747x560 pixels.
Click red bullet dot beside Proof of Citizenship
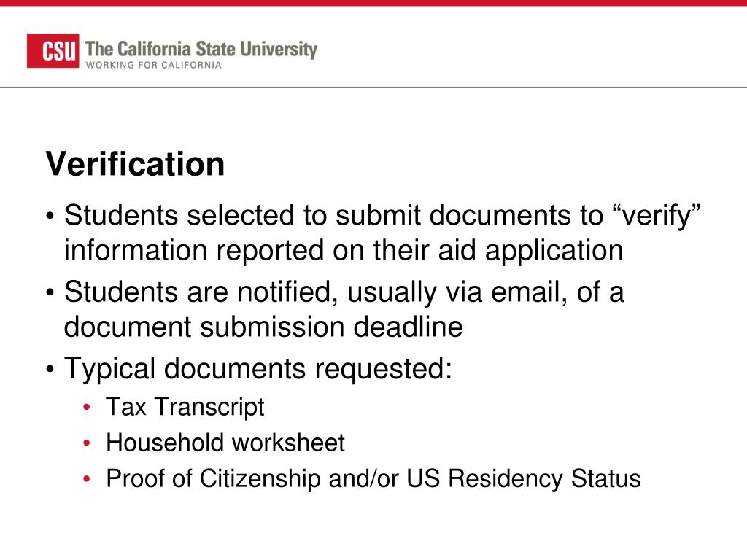click(x=88, y=480)
